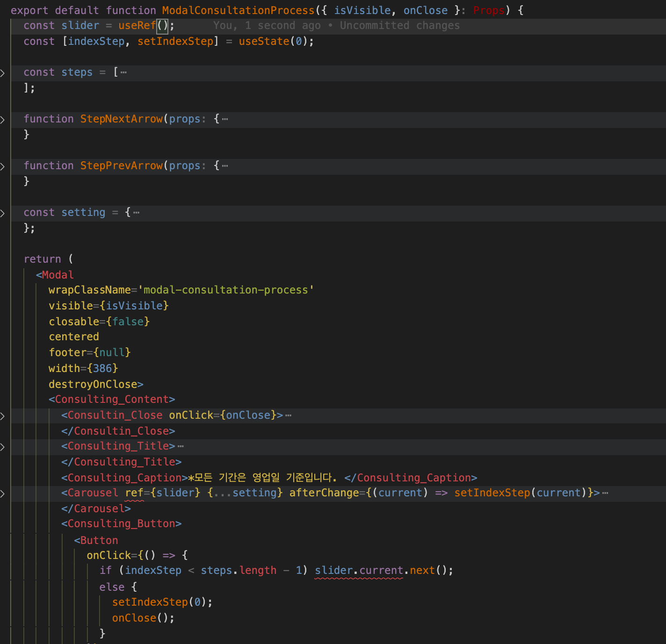Expand the StepNextArrow function body

tap(3, 119)
